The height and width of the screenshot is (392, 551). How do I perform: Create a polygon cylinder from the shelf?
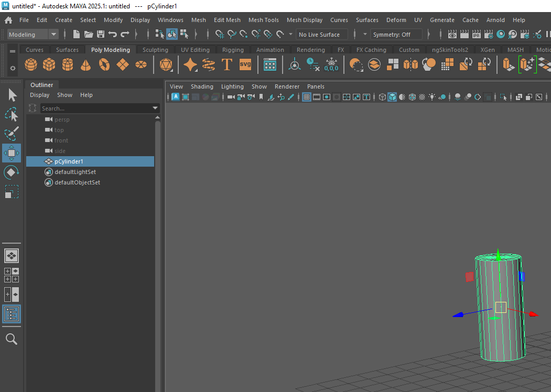pyautogui.click(x=68, y=64)
